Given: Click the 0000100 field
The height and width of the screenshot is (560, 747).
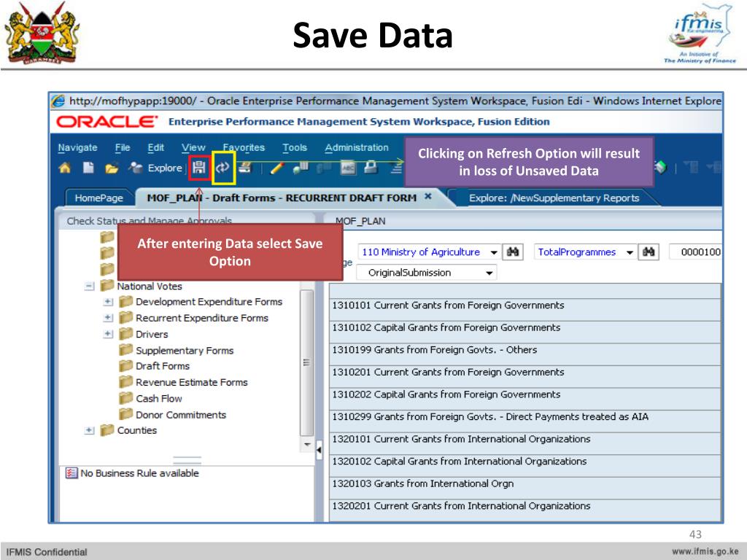Looking at the screenshot, I should [x=696, y=252].
